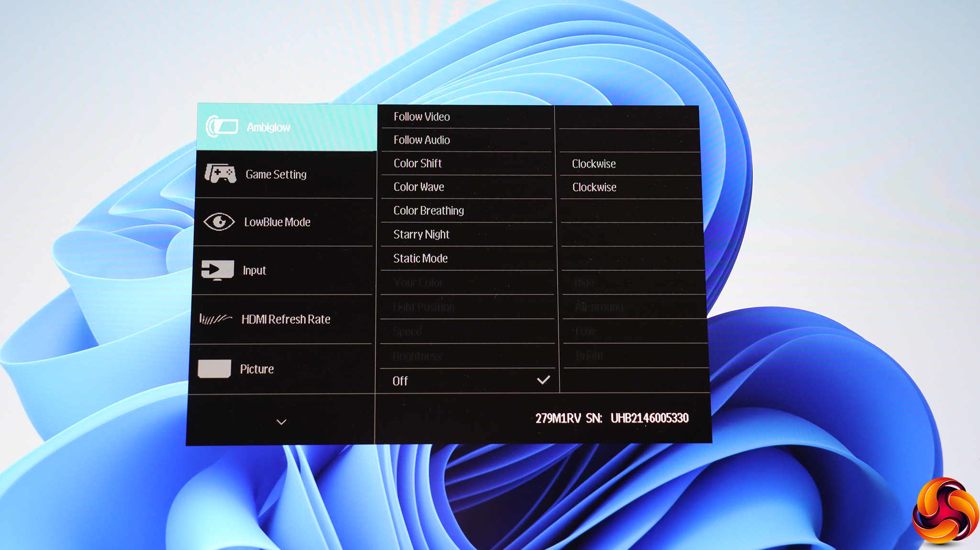This screenshot has height=550, width=980.
Task: Select Color Breathing effect
Action: coord(428,211)
